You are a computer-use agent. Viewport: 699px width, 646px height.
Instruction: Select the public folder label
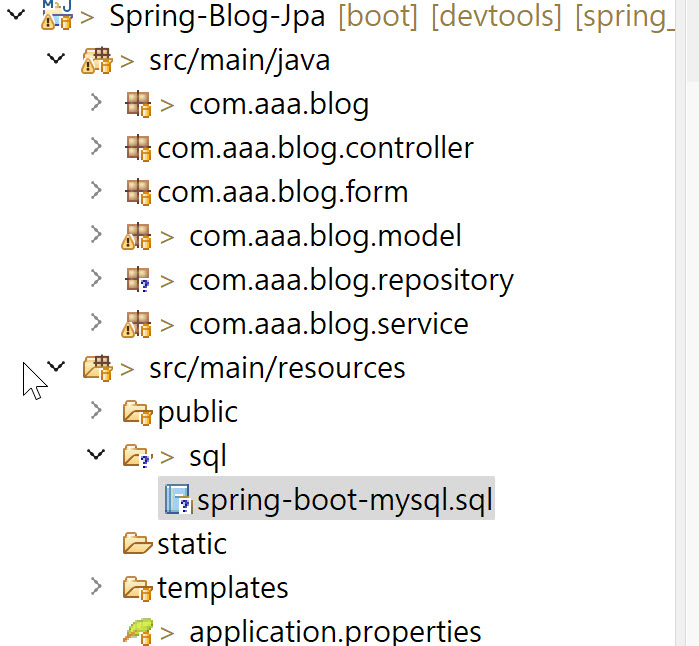(198, 413)
